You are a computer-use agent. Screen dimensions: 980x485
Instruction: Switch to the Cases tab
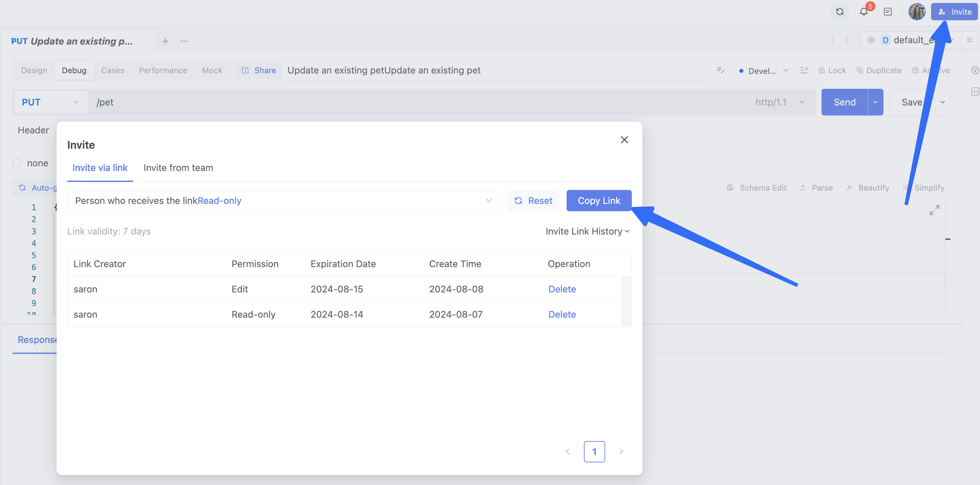[113, 70]
